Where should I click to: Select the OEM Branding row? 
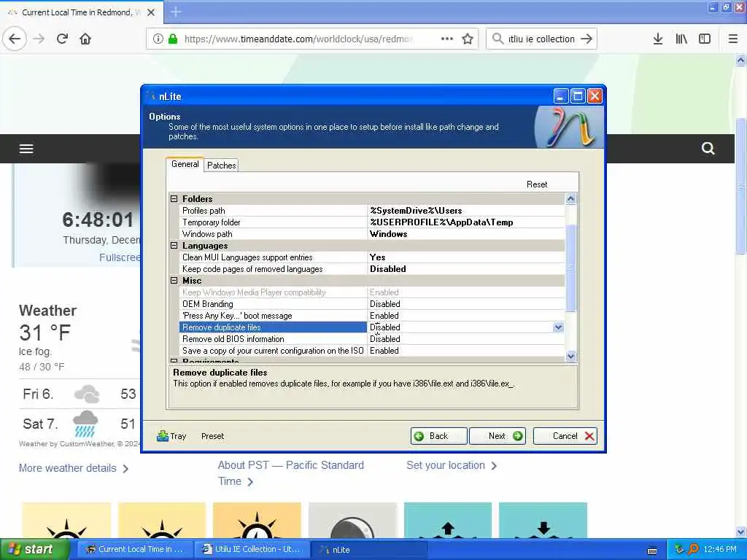click(371, 304)
